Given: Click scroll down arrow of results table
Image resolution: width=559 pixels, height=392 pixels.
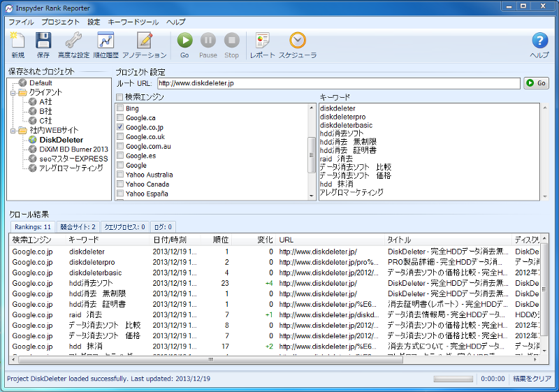Looking at the screenshot, I should click(x=544, y=351).
